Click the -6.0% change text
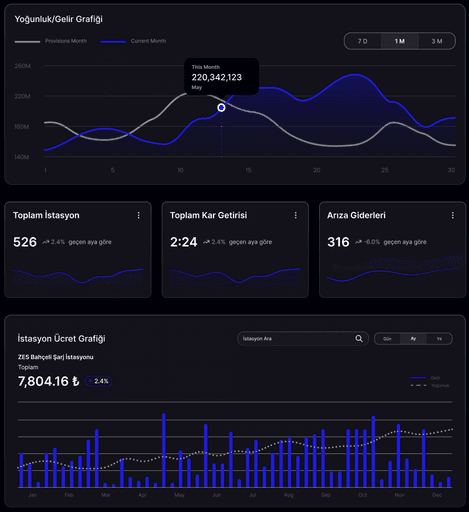Image resolution: width=469 pixels, height=512 pixels. click(x=372, y=242)
